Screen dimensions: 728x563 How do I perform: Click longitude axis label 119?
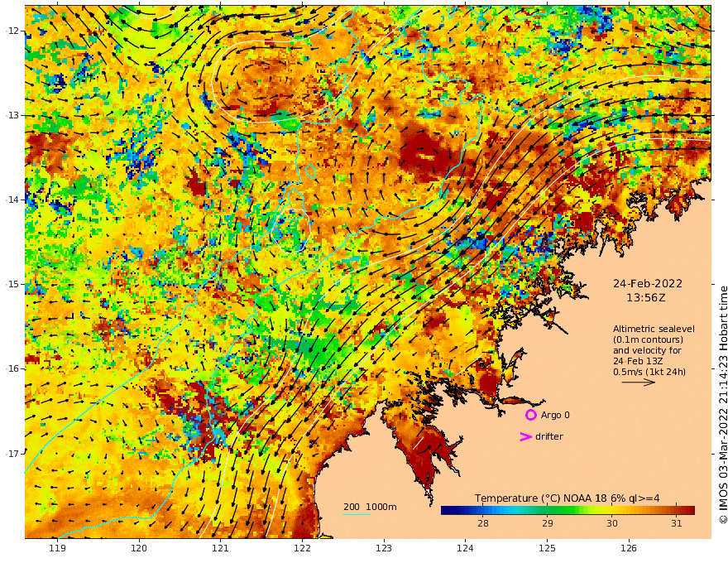point(57,548)
